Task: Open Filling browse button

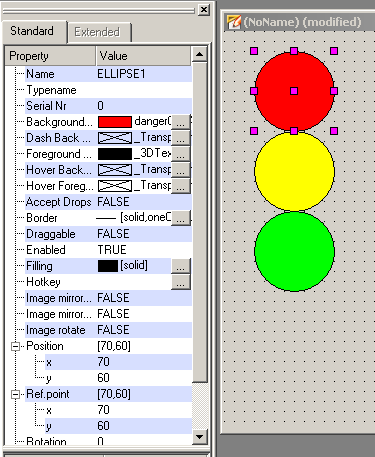Action: pyautogui.click(x=181, y=266)
